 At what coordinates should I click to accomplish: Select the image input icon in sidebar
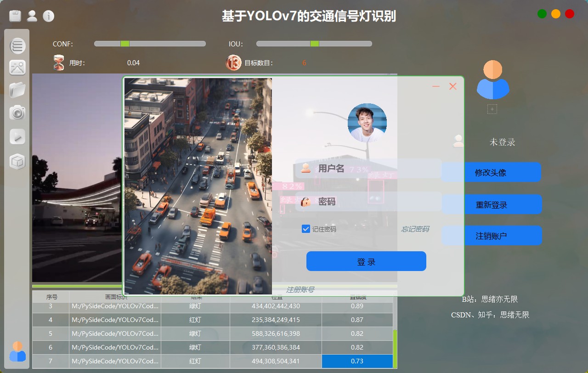tap(17, 68)
